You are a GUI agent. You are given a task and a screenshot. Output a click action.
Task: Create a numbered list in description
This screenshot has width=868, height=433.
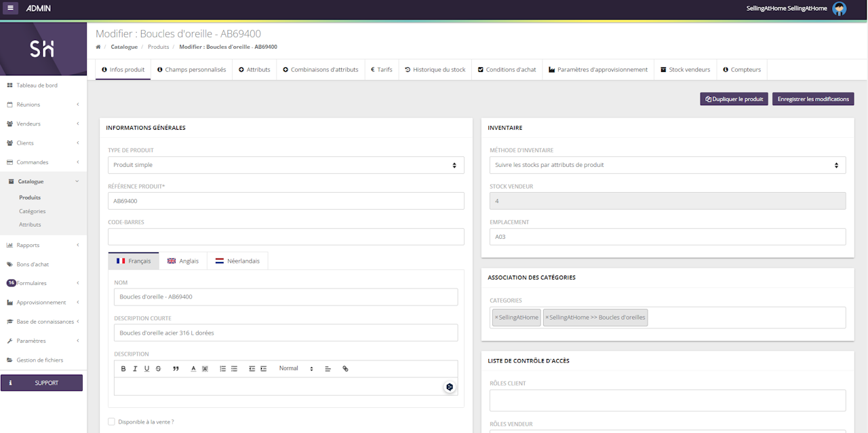pos(222,369)
